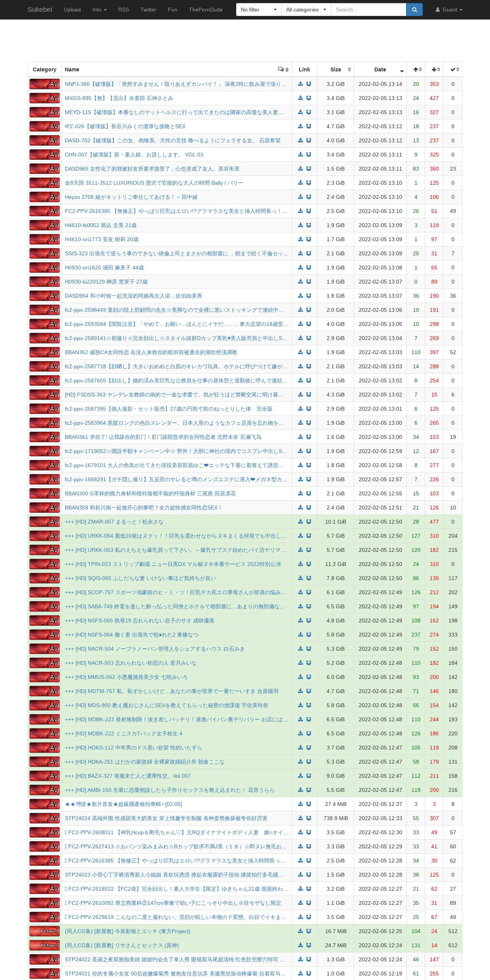The width and height of the screenshot is (490, 980).
Task: Download torrent file for BBAN362 row
Action: (x=301, y=352)
